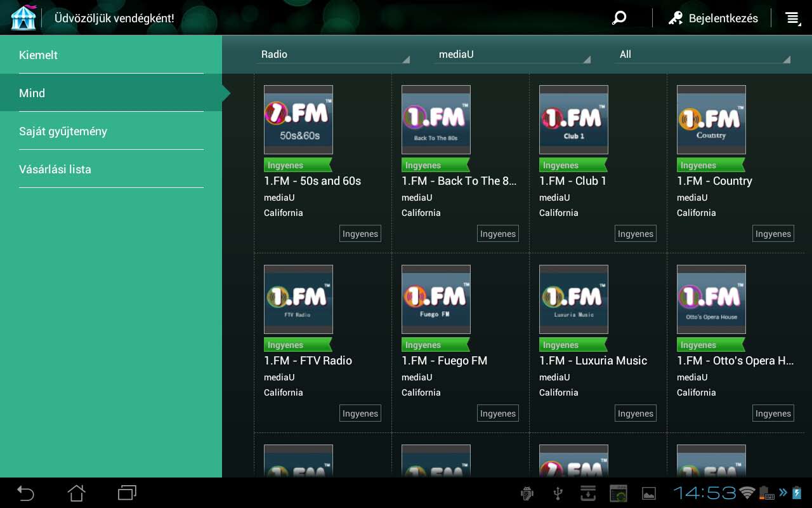
Task: Open the 1.FM Country station thumbnail
Action: pyautogui.click(x=711, y=119)
